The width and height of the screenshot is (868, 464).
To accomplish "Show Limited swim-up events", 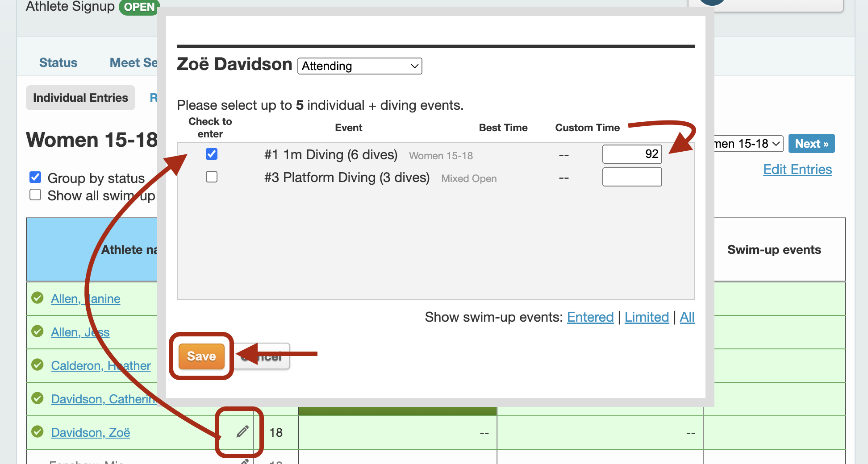I will coord(647,317).
